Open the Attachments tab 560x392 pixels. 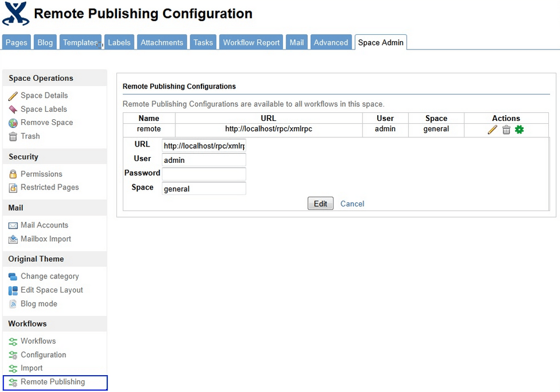pyautogui.click(x=162, y=42)
